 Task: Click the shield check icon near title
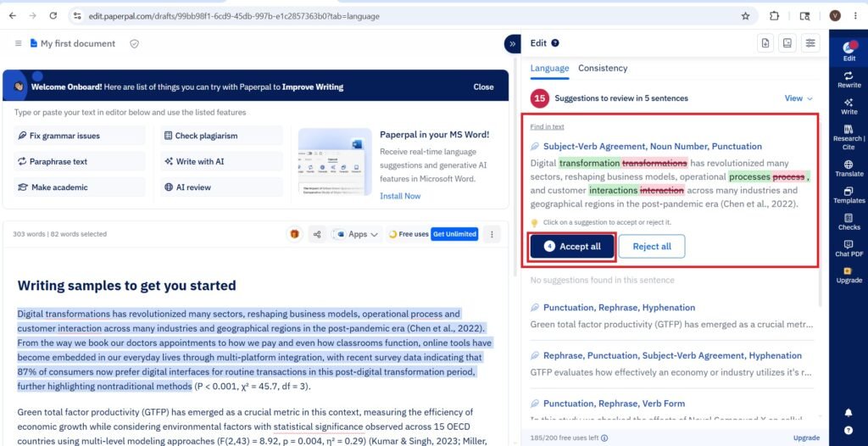(134, 43)
